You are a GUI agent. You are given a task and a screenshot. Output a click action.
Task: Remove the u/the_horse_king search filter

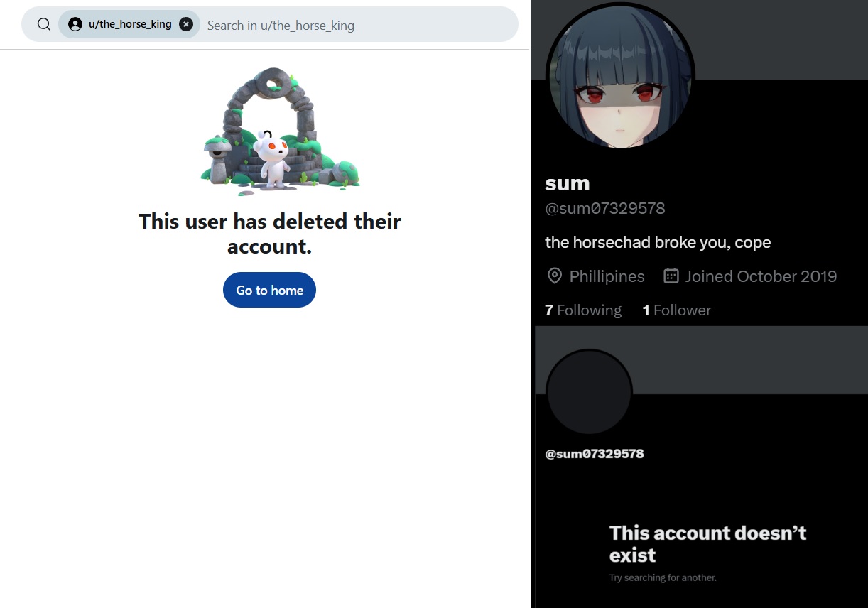coord(186,24)
